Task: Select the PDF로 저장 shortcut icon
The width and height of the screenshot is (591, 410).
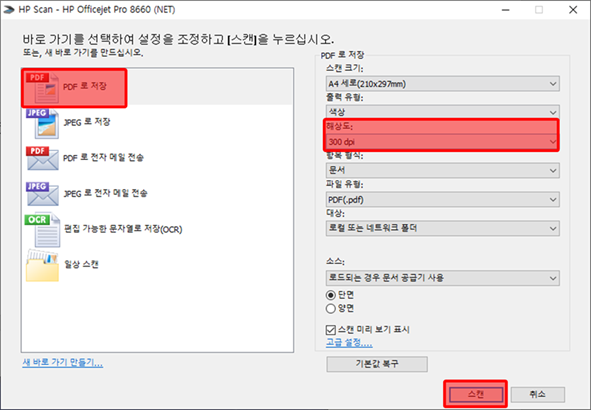Action: click(42, 88)
